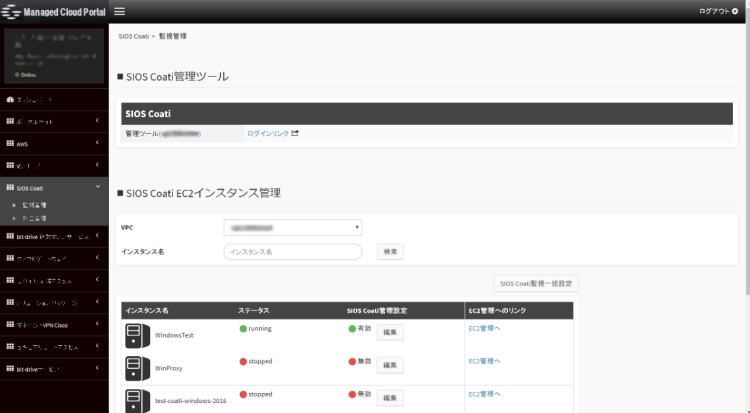
Task: Click external-link icon after ログインリンク
Action: [x=295, y=133]
